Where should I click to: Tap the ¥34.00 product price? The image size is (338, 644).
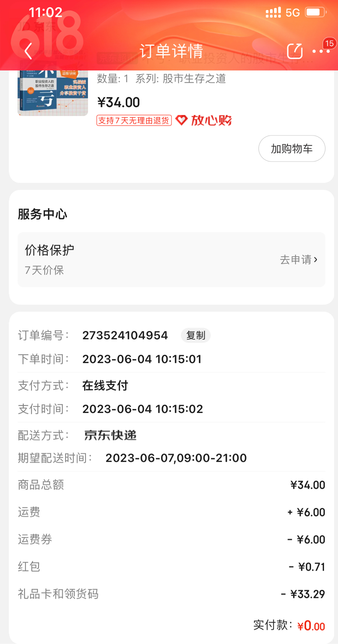coord(118,102)
